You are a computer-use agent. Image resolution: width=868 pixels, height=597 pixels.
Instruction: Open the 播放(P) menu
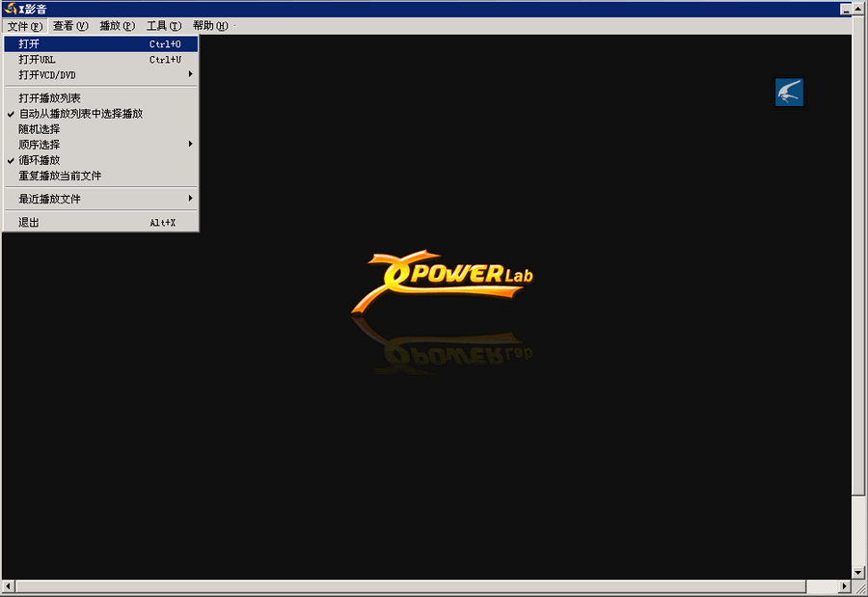[117, 26]
